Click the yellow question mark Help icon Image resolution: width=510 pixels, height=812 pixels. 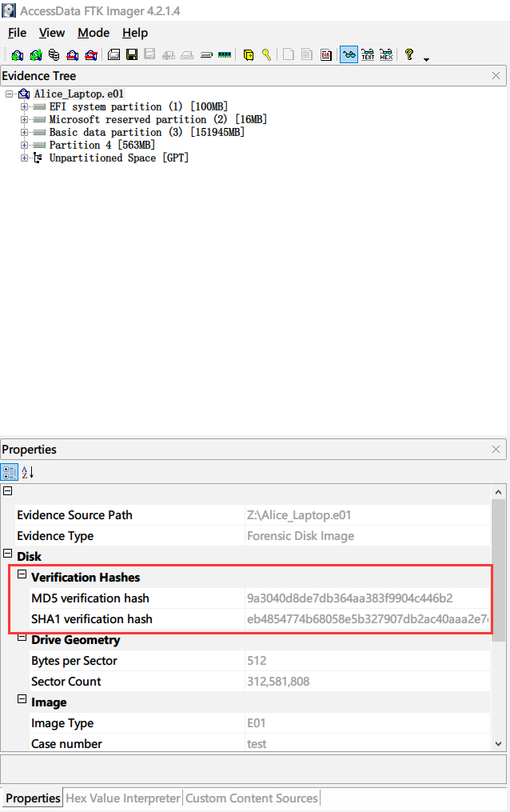tap(409, 54)
